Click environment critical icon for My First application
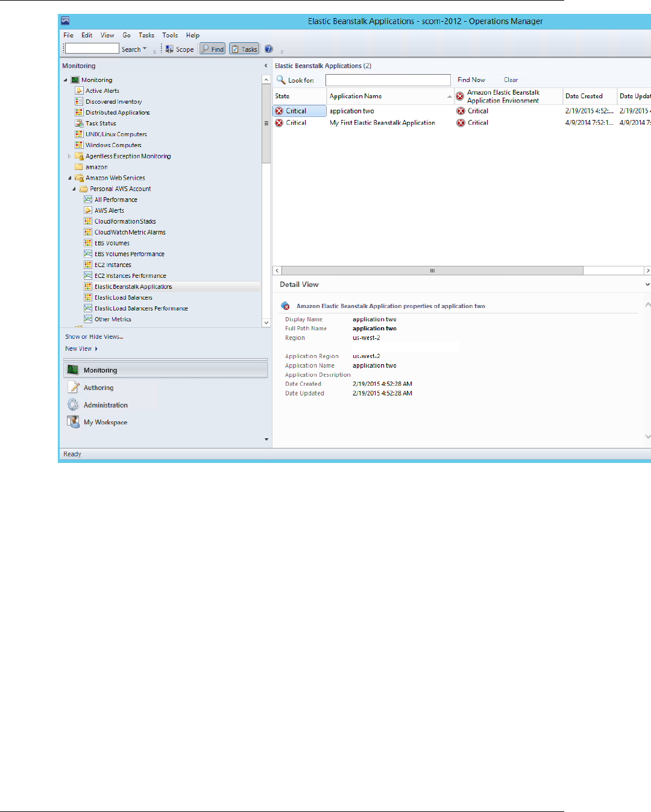 [x=461, y=123]
